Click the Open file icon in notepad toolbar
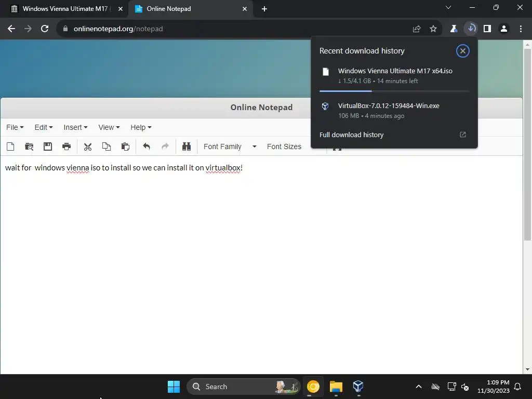 coord(29,147)
